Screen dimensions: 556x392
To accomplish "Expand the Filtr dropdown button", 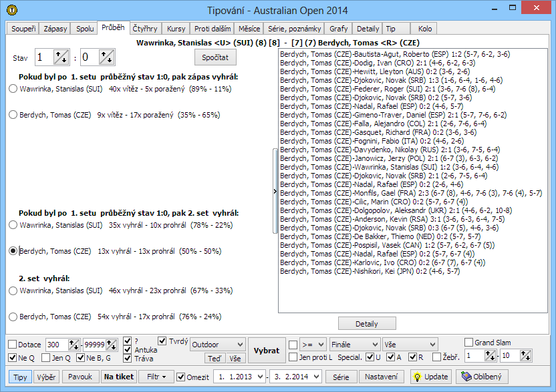I will [156, 377].
